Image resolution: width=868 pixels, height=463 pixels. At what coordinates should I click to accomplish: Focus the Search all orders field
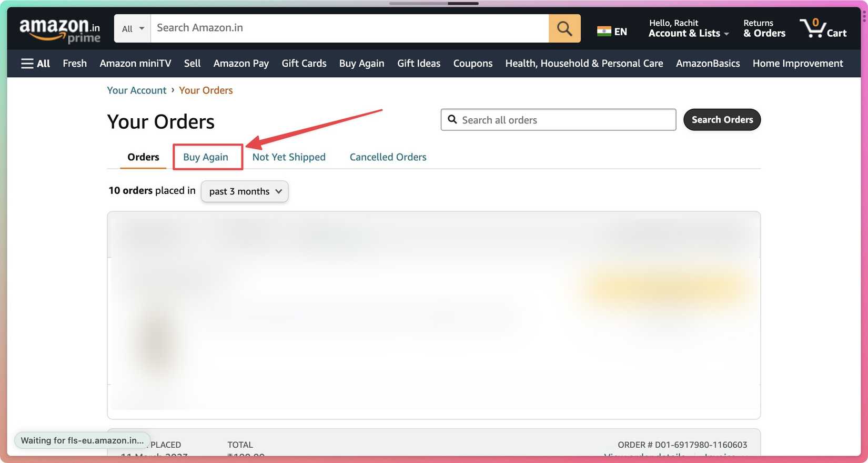click(x=558, y=120)
